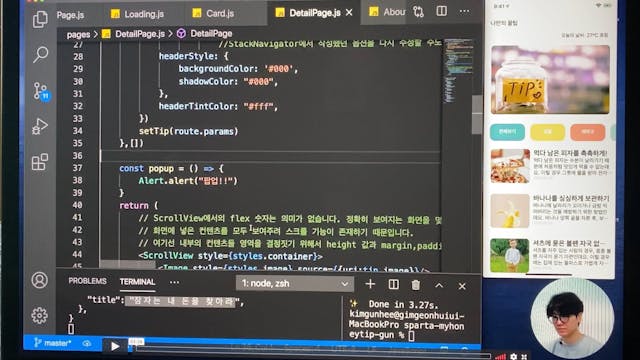Tap the orange category button in simulator
Image resolution: width=640 pixels, height=360 pixels.
pyautogui.click(x=587, y=132)
